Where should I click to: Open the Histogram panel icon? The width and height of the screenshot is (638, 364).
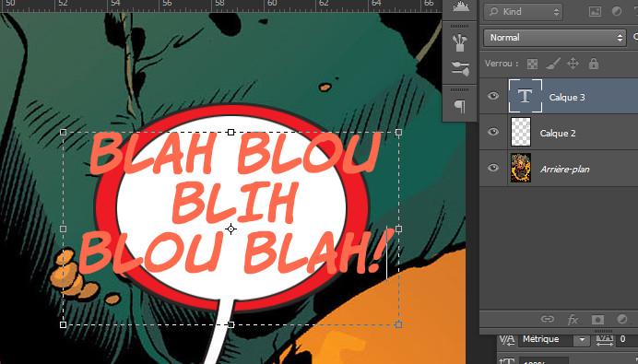tap(460, 7)
